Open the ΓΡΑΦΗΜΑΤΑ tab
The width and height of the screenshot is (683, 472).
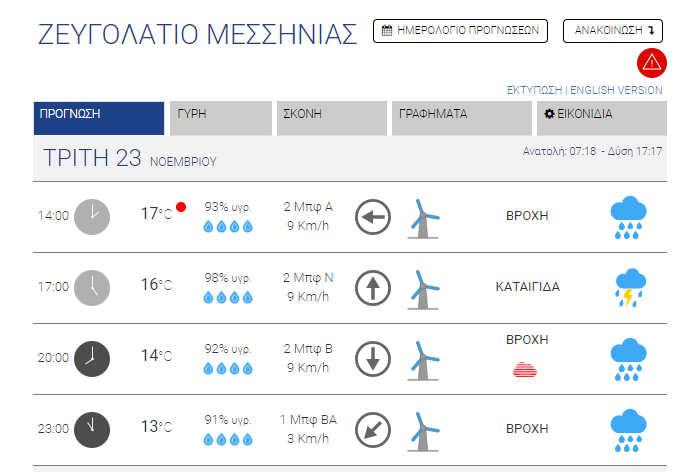coord(461,114)
